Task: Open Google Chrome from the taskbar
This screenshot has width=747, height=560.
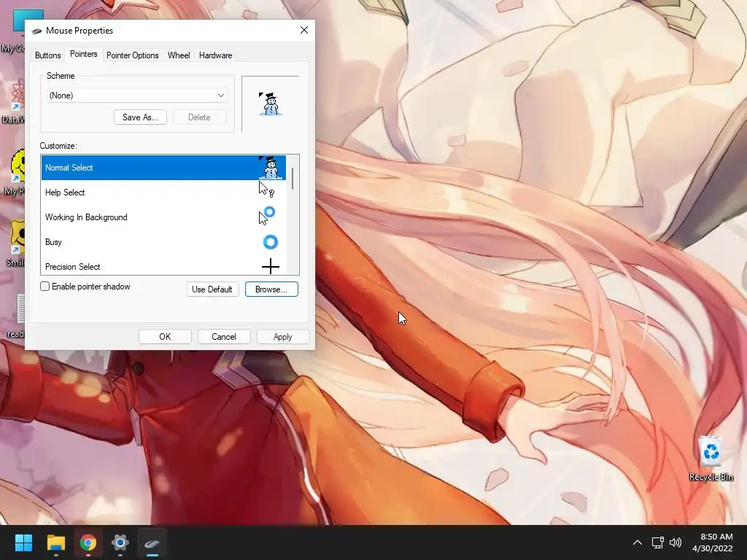Action: (x=88, y=542)
